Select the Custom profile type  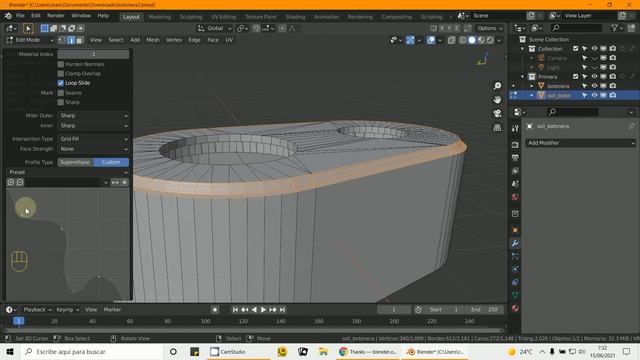tap(111, 162)
